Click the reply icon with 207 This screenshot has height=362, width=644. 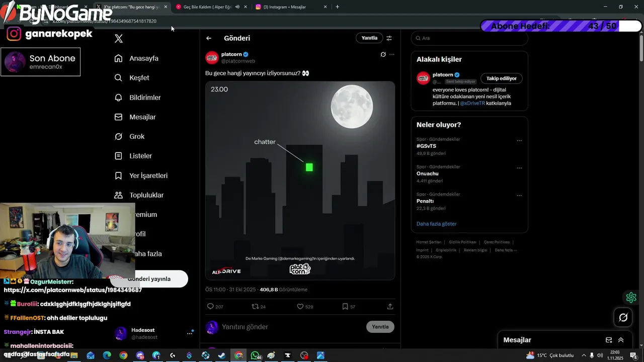click(210, 306)
